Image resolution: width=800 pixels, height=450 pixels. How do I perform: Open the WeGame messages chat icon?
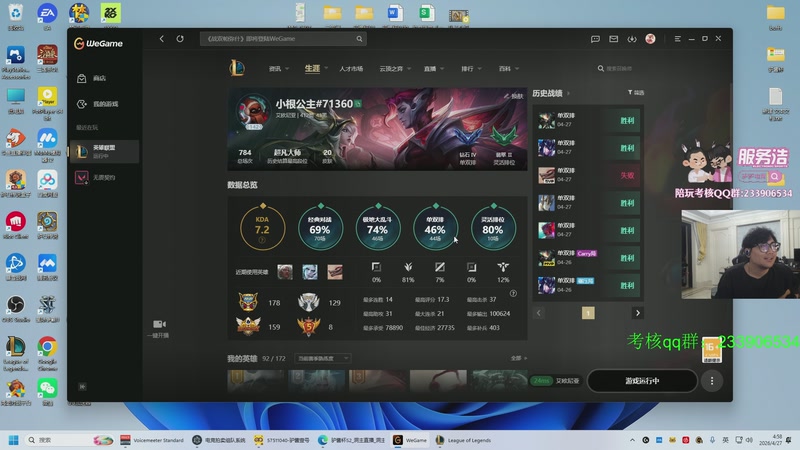click(x=595, y=39)
